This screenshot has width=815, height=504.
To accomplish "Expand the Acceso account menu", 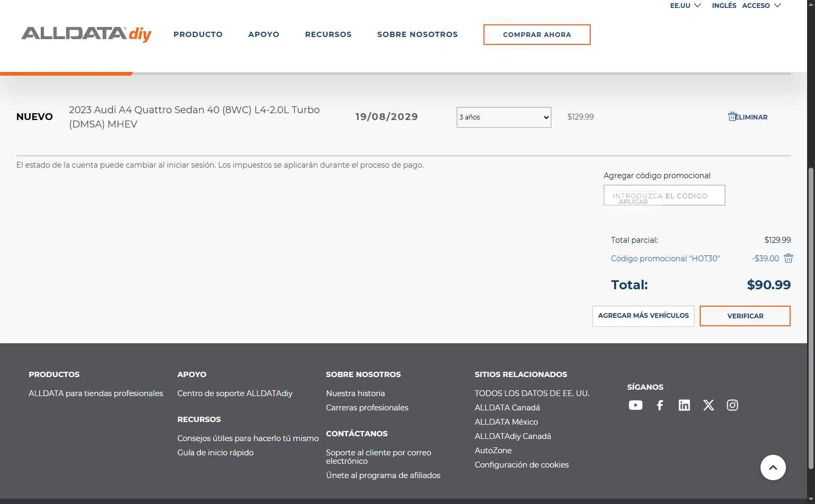I will pos(761,5).
